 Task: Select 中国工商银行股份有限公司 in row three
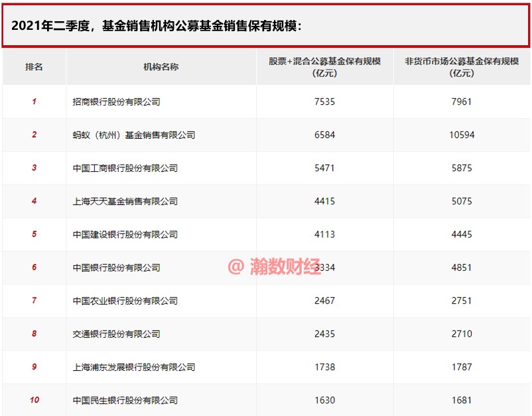(126, 168)
